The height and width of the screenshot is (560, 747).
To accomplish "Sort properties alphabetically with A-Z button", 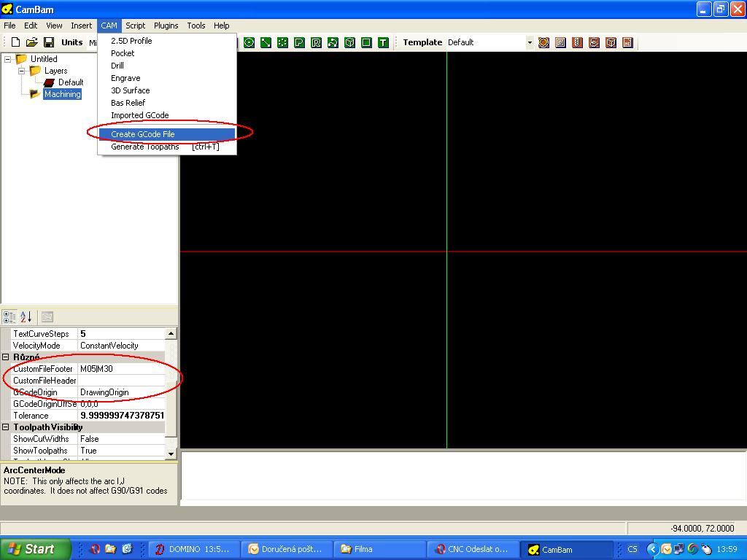I will (x=26, y=316).
